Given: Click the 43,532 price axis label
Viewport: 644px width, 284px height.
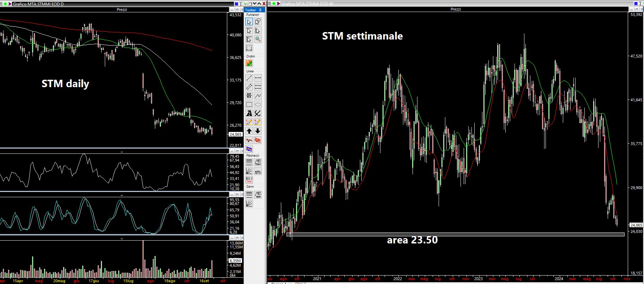Looking at the screenshot, I should pyautogui.click(x=235, y=15).
